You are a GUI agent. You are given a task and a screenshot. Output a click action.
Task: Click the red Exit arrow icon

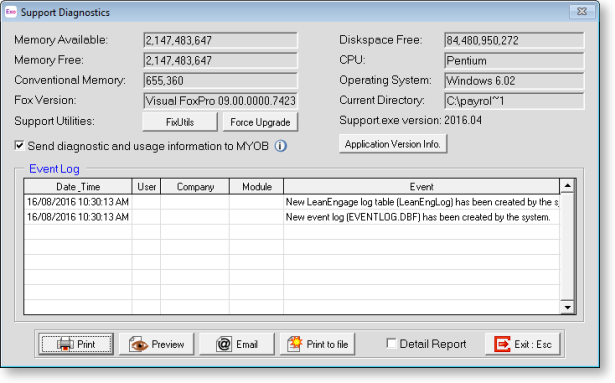click(502, 344)
